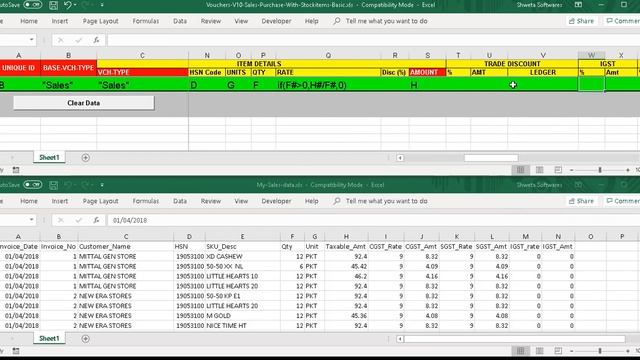Click formula Enter checkmark icon in top window
This screenshot has height=360, width=640.
(78, 40)
